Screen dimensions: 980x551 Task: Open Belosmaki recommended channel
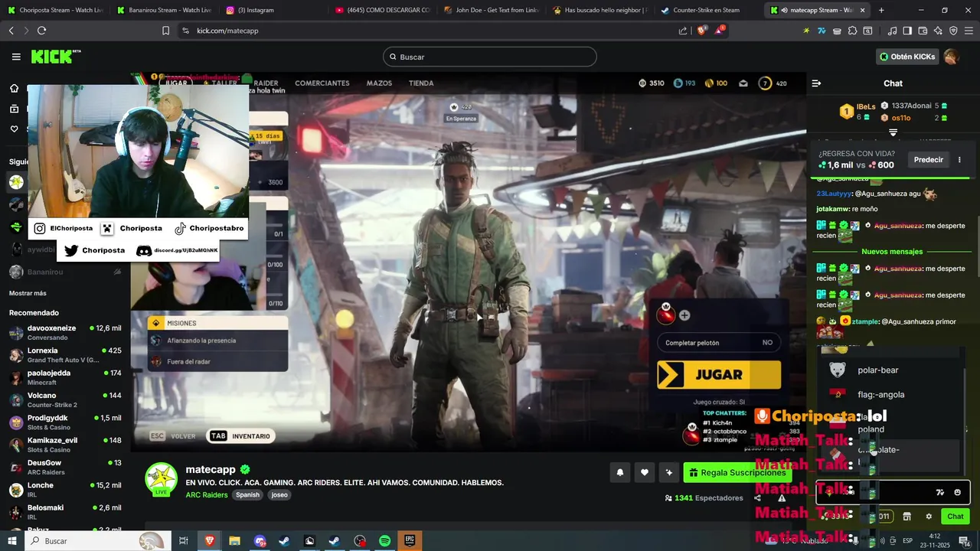pos(65,512)
